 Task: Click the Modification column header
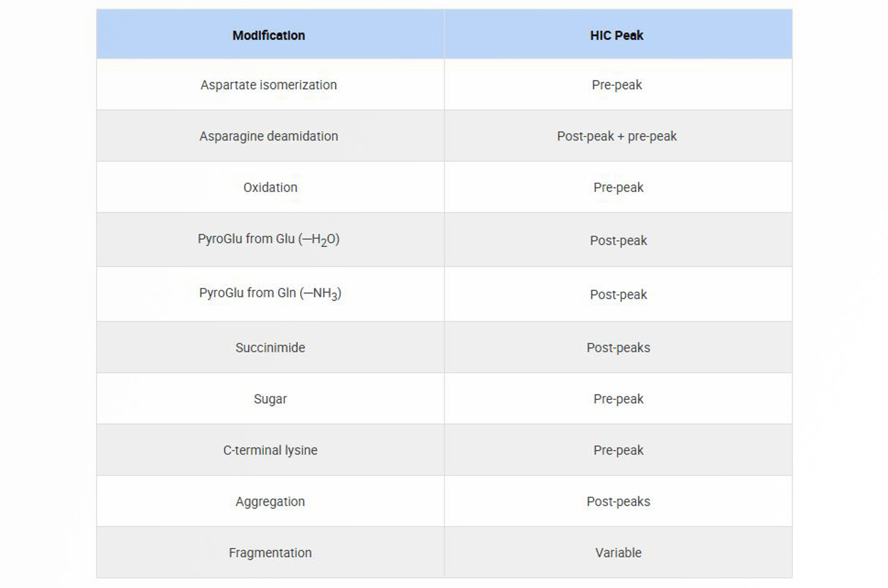point(269,36)
